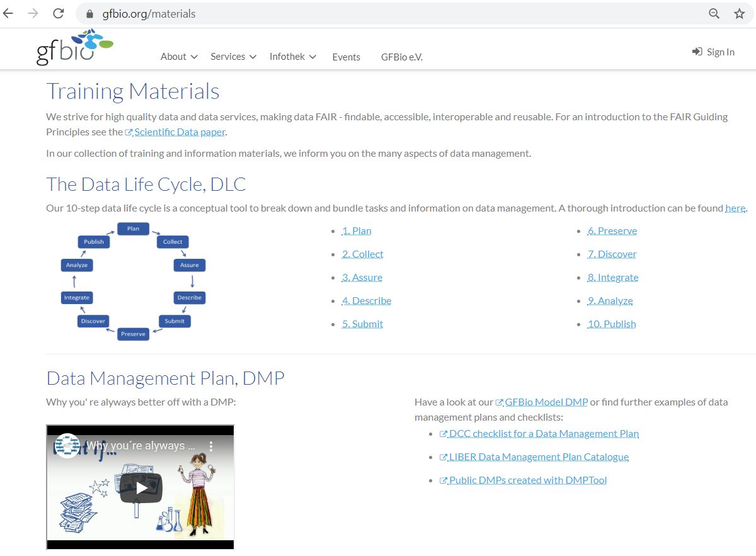
Task: Open Public DMPs created with DMPTool
Action: coord(523,480)
